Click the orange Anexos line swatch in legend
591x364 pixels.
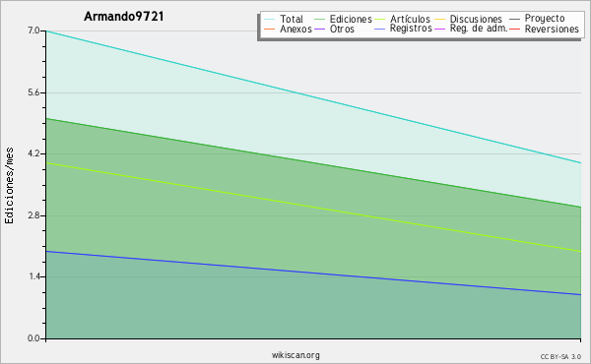270,29
